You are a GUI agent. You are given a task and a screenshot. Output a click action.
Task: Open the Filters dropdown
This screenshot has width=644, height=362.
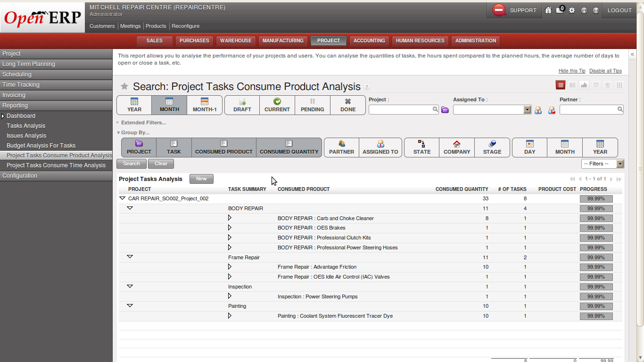click(x=603, y=164)
